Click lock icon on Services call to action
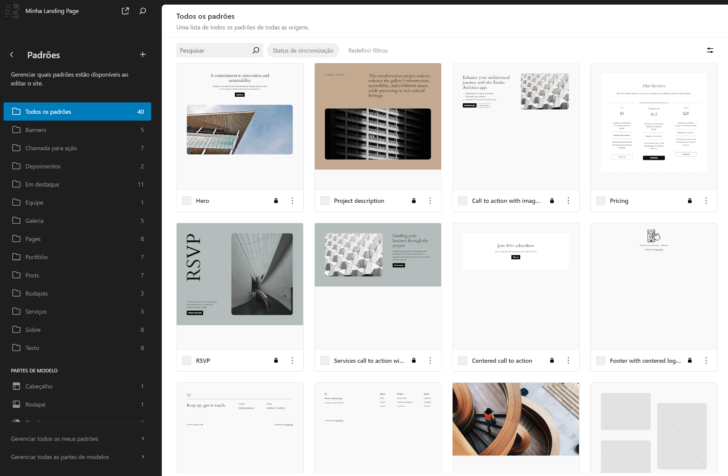Viewport: 728px width, 476px height. coord(414,360)
